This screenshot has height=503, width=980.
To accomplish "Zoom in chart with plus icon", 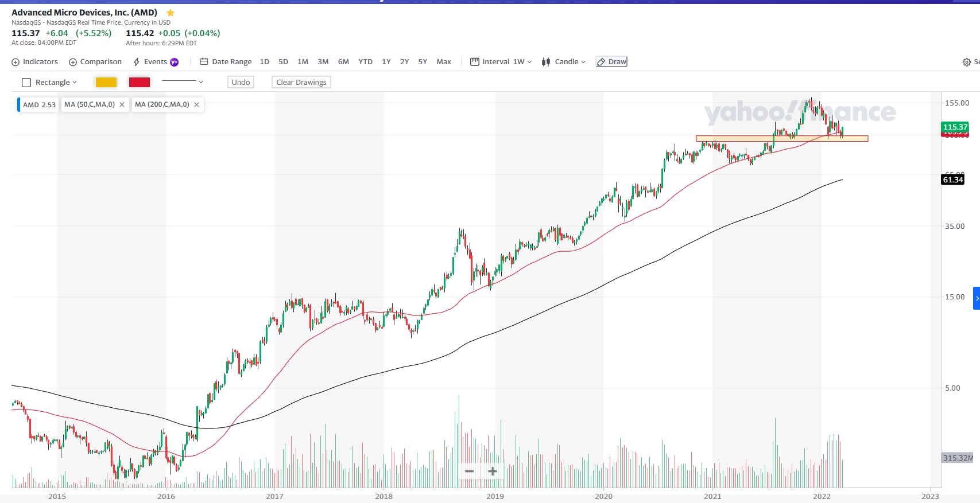I will [x=493, y=471].
